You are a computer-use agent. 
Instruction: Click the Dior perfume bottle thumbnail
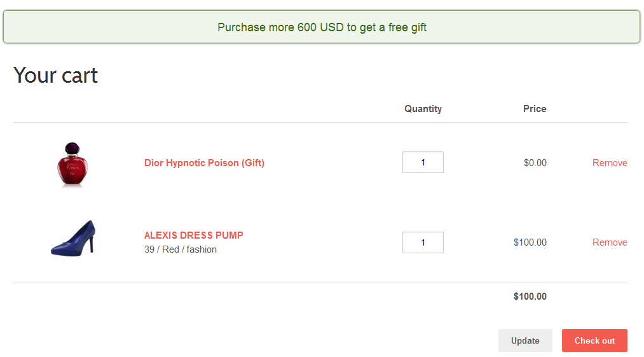72,165
